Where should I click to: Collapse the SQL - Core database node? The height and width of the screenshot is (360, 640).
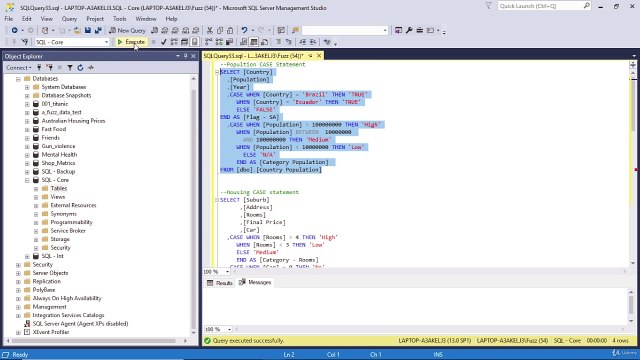(27, 180)
